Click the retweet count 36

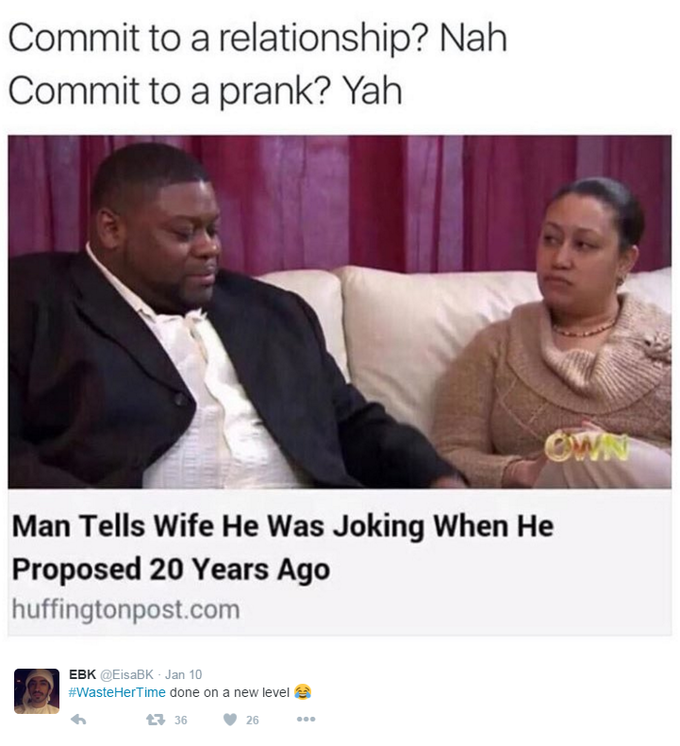[180, 720]
